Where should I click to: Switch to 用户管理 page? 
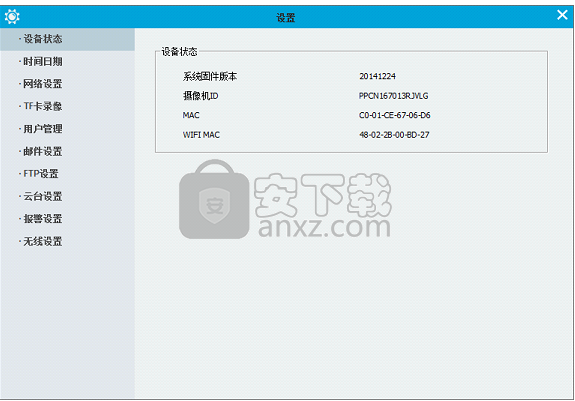pos(67,129)
